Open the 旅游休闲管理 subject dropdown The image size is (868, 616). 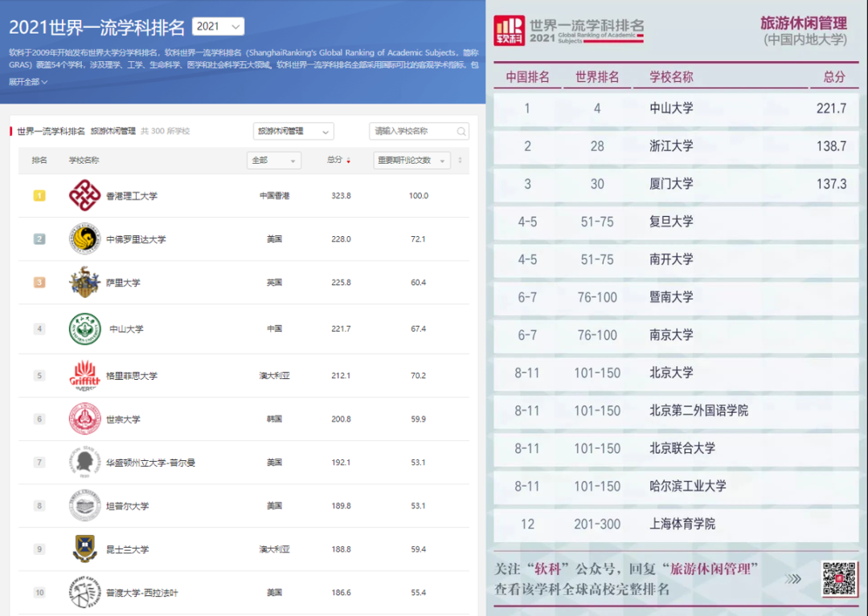(293, 131)
